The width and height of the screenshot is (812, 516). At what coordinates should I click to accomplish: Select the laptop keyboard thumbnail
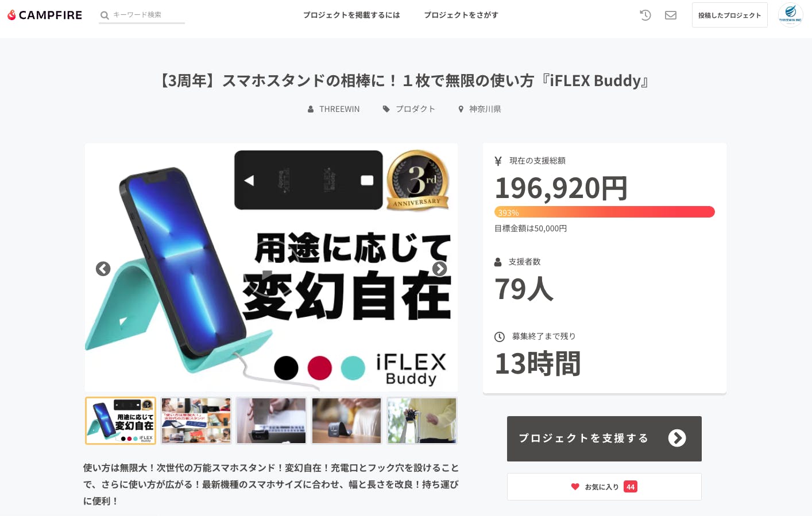point(271,421)
